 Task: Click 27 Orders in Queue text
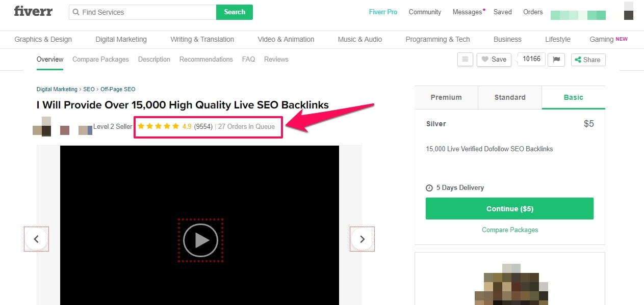[x=246, y=126]
